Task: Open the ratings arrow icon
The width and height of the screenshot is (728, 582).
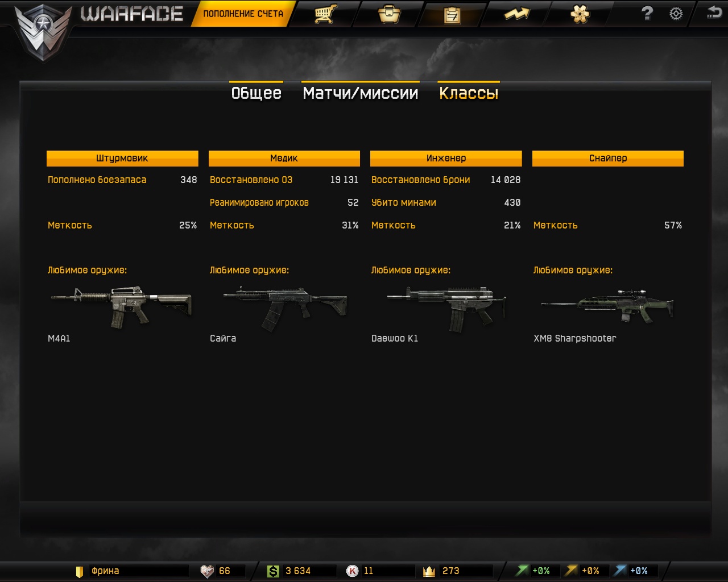Action: (517, 14)
